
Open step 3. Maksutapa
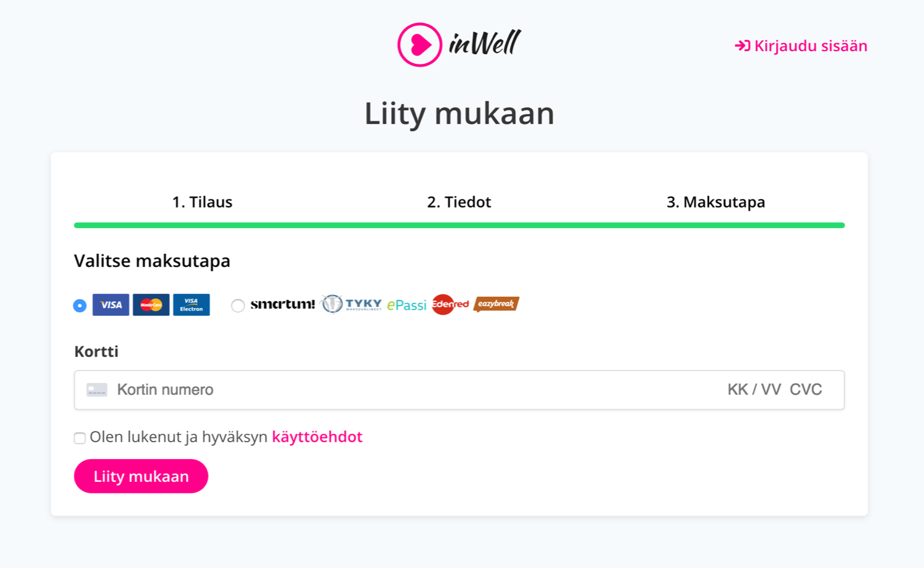click(x=716, y=202)
